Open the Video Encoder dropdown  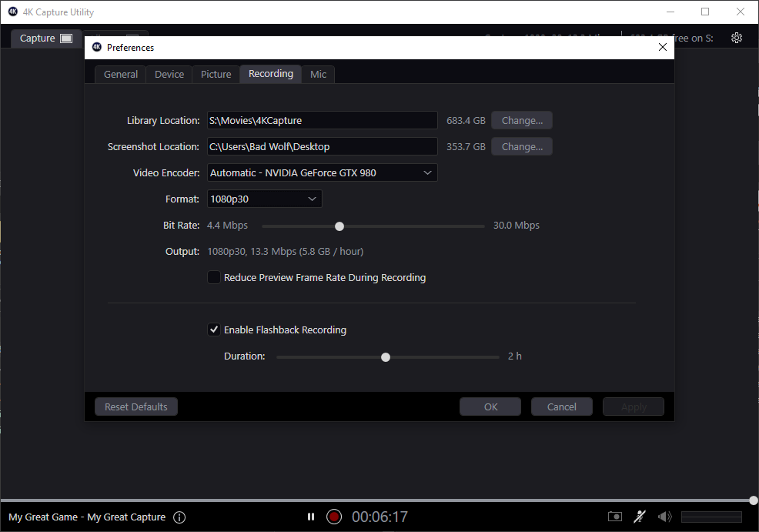[x=323, y=172]
